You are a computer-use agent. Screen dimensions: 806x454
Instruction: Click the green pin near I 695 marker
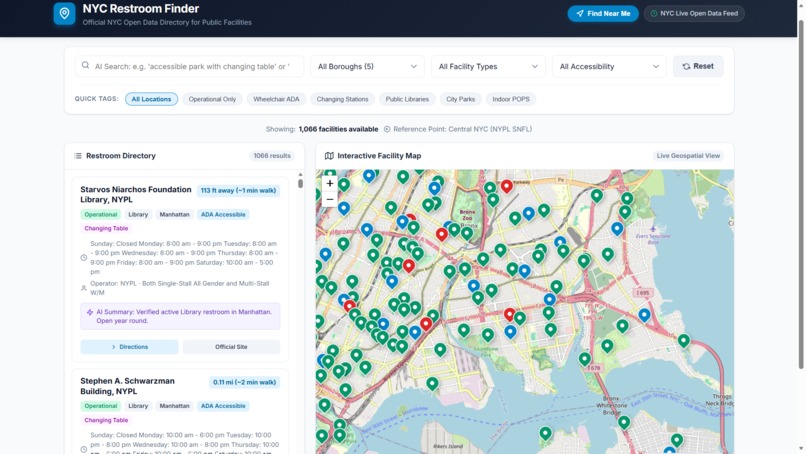point(622,325)
